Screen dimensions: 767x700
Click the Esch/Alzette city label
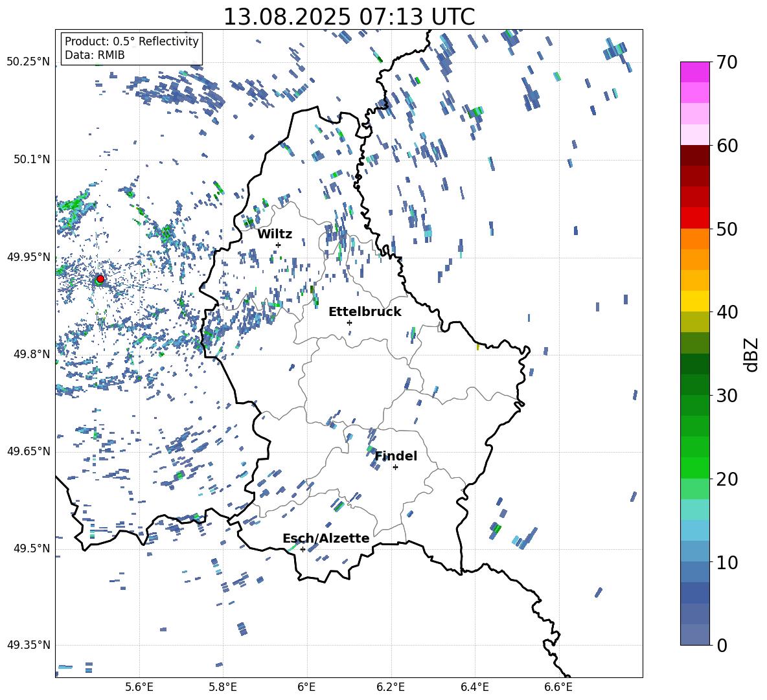tap(326, 538)
